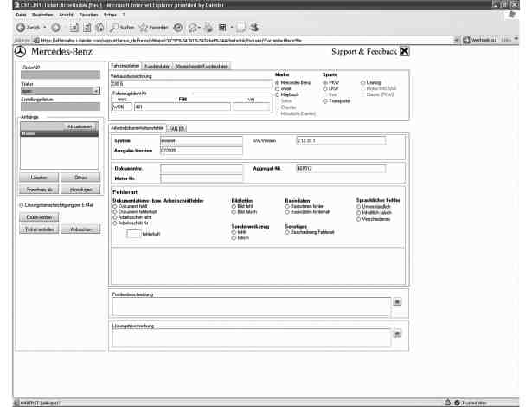The height and width of the screenshot is (407, 532).
Task: Select the Mercedes-Benz Marke radio button
Action: (x=277, y=82)
